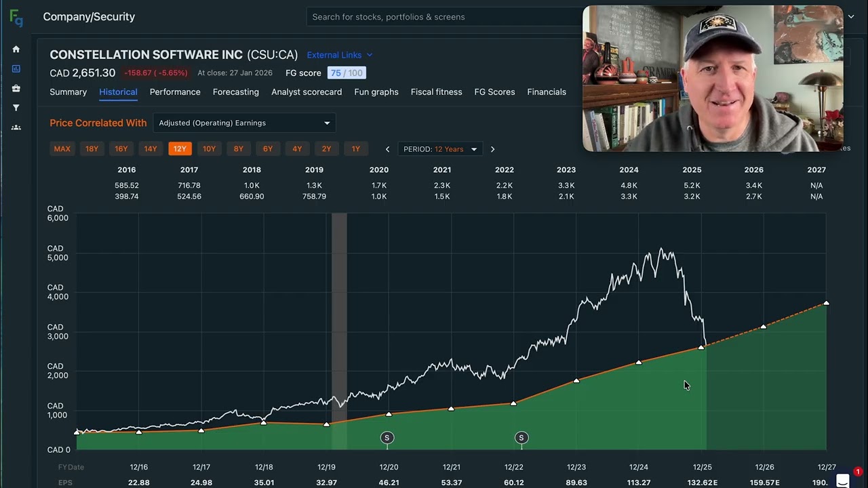Open the portfolio briefcase icon in sidebar
Viewport: 868px width, 488px height.
(16, 88)
